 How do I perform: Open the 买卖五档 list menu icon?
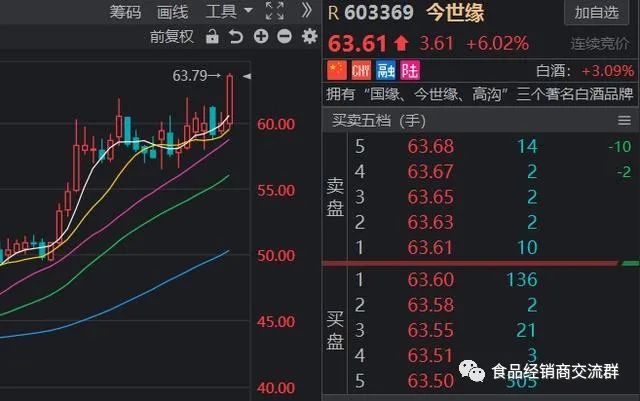tap(624, 120)
